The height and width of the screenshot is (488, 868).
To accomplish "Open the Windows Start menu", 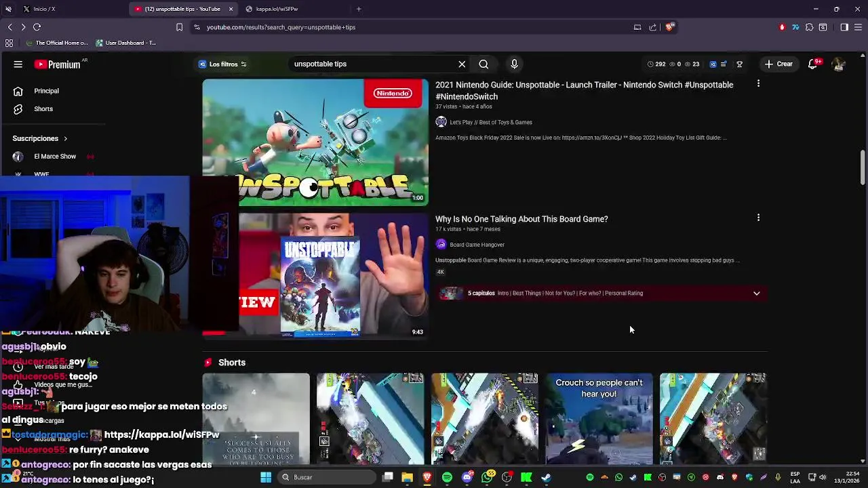I will pos(266,477).
